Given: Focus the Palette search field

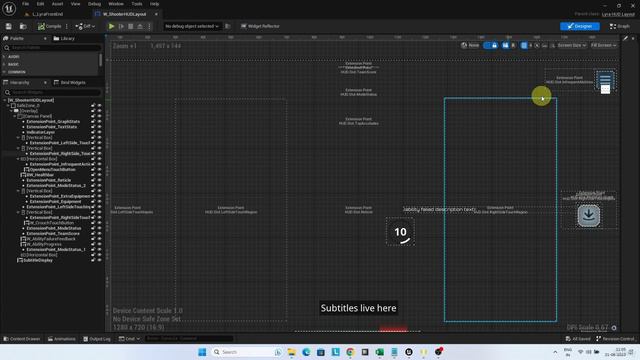Looking at the screenshot, I should (x=51, y=48).
